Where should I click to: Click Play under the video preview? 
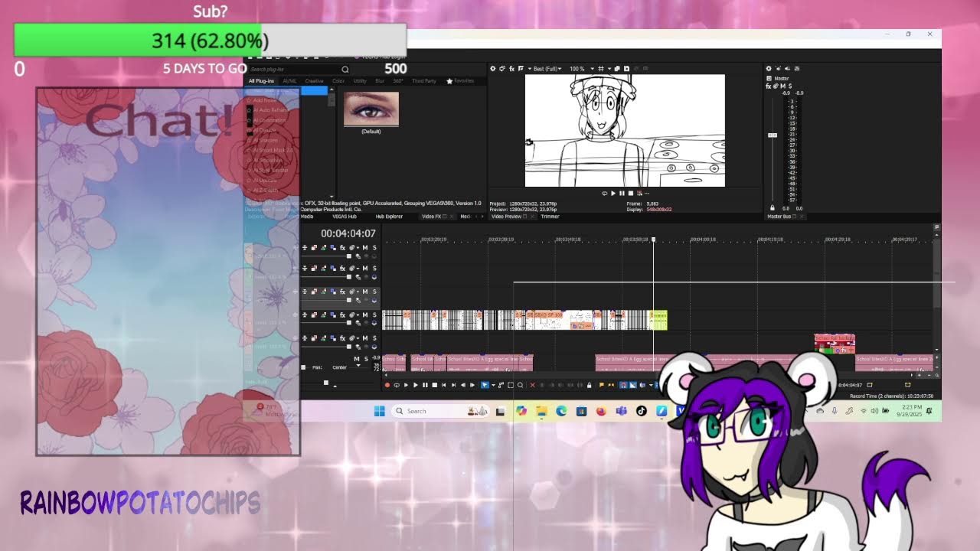click(612, 194)
